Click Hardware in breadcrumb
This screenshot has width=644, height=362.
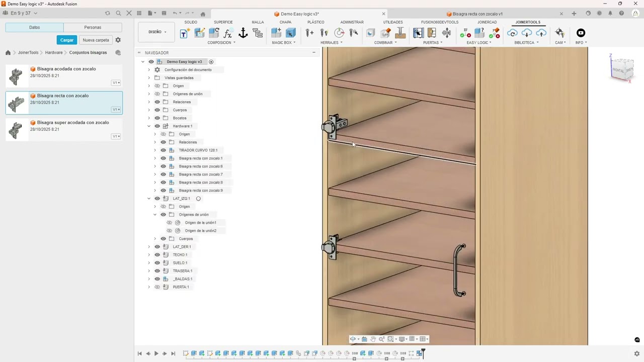(x=54, y=52)
